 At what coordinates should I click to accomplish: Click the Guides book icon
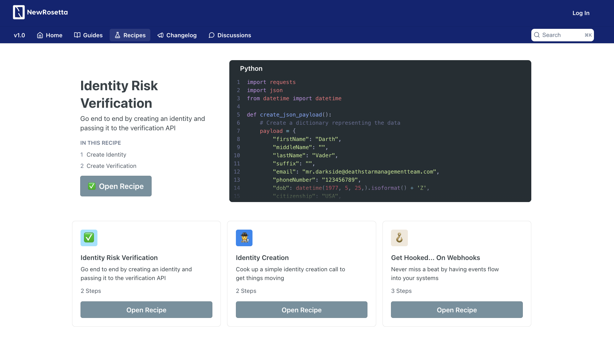tap(77, 35)
